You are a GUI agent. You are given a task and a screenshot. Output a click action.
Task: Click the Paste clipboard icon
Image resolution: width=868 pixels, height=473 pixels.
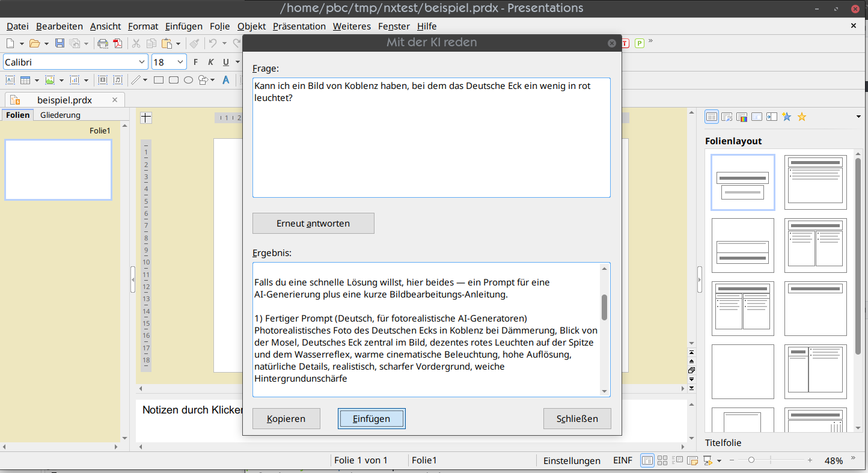tap(167, 43)
